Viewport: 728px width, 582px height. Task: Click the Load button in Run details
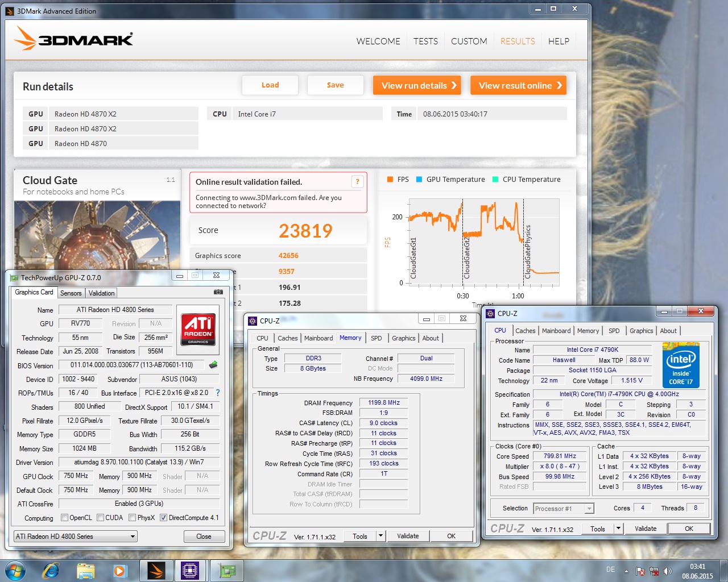tap(270, 85)
